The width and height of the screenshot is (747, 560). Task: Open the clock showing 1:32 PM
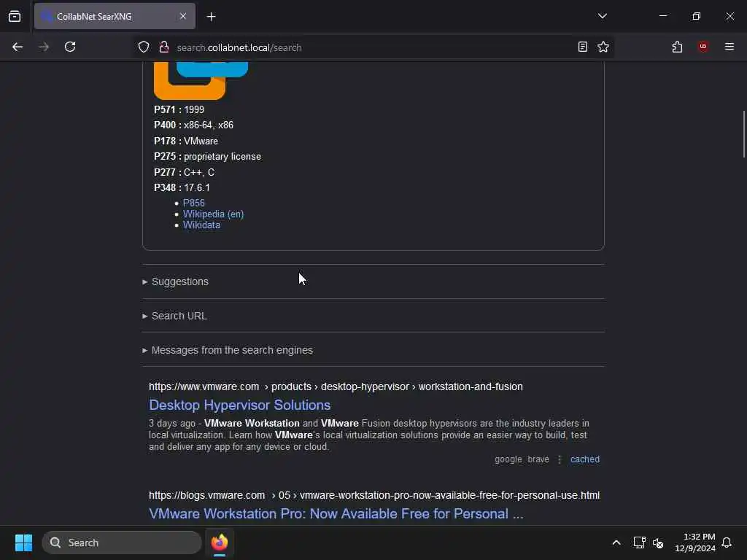pos(694,542)
